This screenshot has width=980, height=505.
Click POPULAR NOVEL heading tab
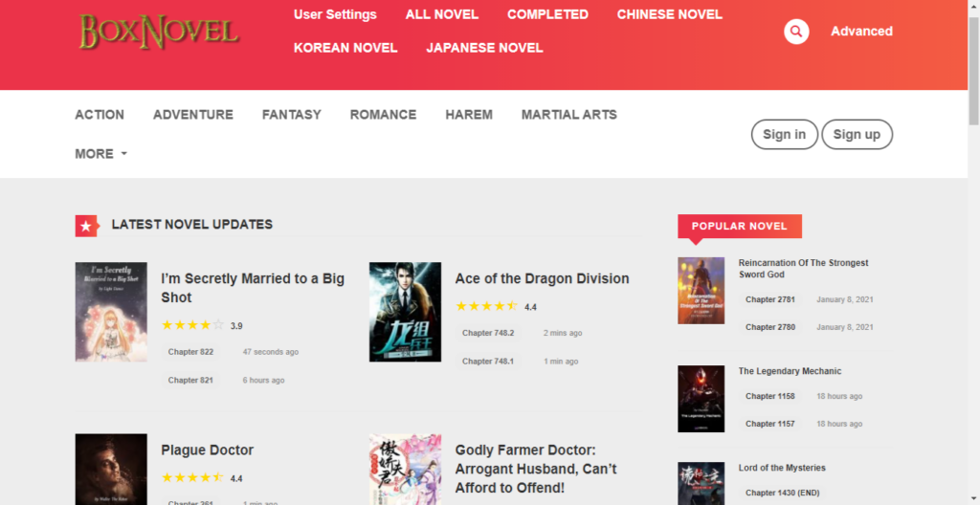point(740,227)
